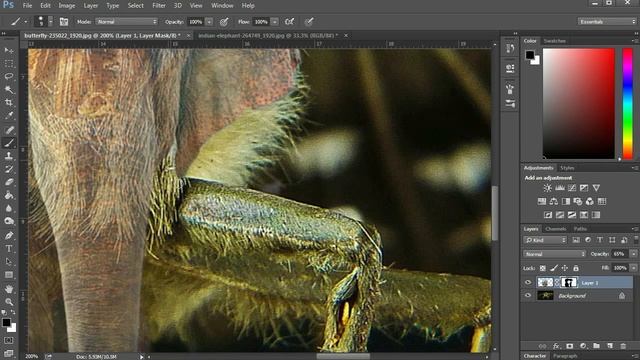The height and width of the screenshot is (360, 640).
Task: Select the Clone Stamp tool
Action: pos(9,156)
